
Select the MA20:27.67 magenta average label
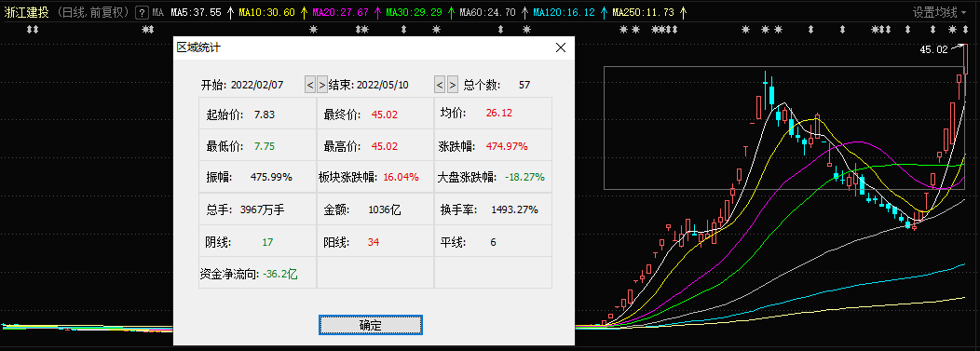point(341,12)
